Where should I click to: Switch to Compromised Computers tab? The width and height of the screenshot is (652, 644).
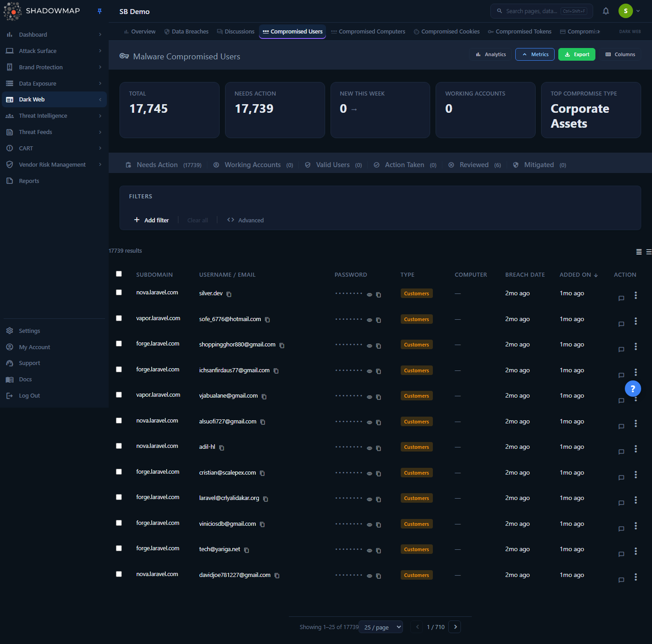[368, 32]
